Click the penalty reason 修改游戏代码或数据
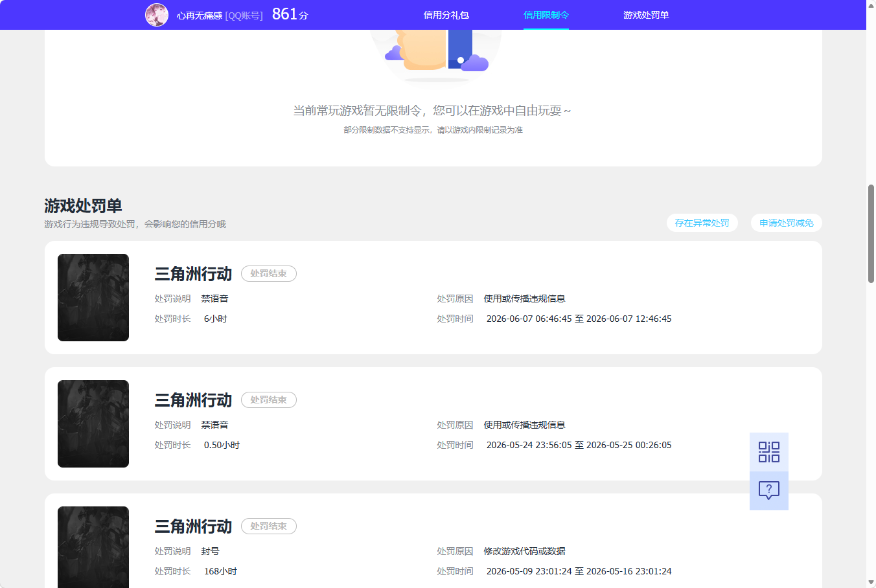 pyautogui.click(x=524, y=551)
